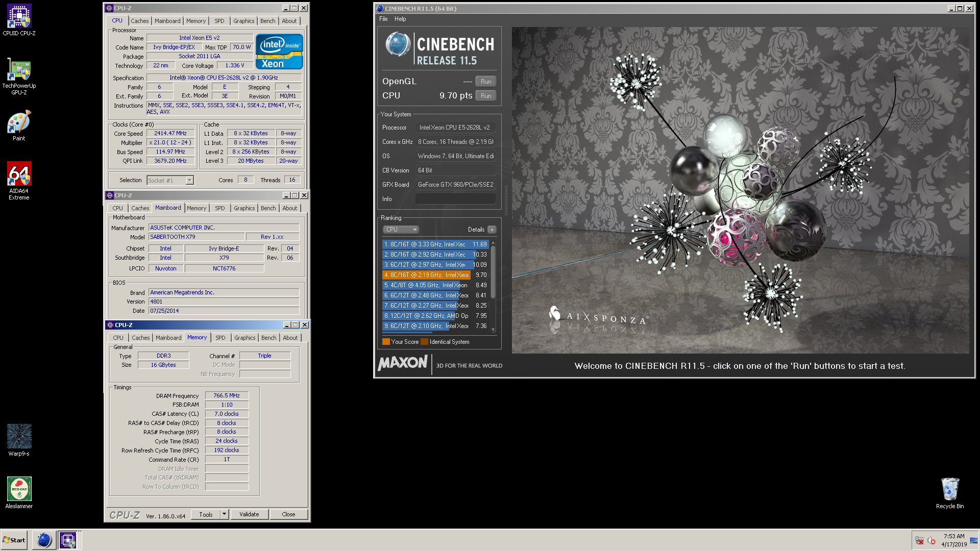Screen dimensions: 980x551
Task: Select ranking entry 12C/12T @ 2.62 GHz AMD
Action: coord(435,316)
